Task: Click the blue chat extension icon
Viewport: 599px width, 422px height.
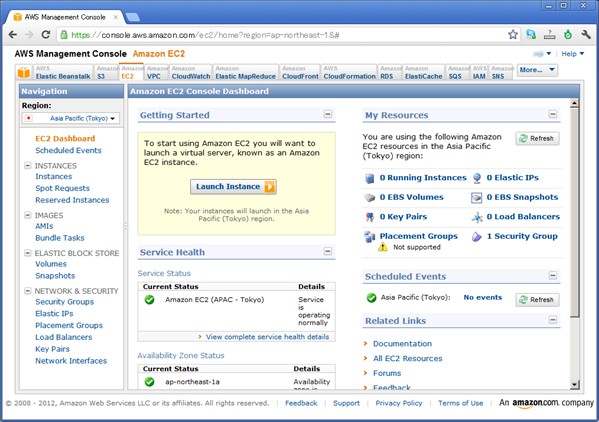Action: 531,35
